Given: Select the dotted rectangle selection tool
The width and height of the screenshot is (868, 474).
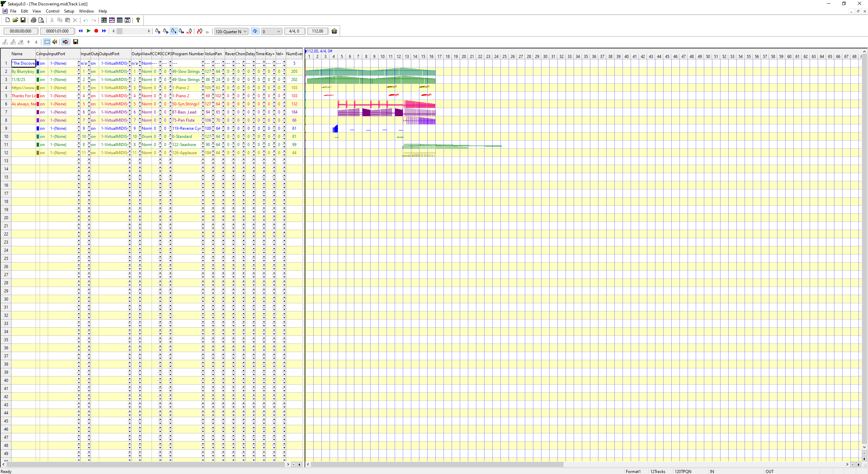Looking at the screenshot, I should click(47, 42).
